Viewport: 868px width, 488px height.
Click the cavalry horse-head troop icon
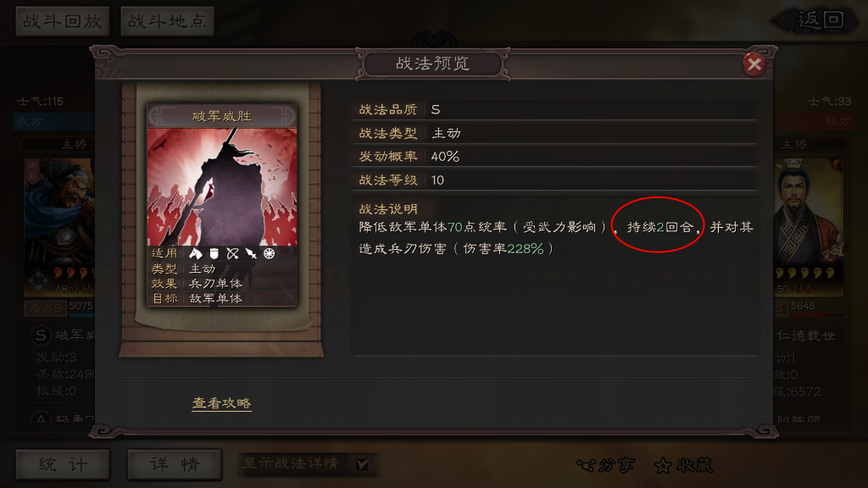tap(196, 253)
